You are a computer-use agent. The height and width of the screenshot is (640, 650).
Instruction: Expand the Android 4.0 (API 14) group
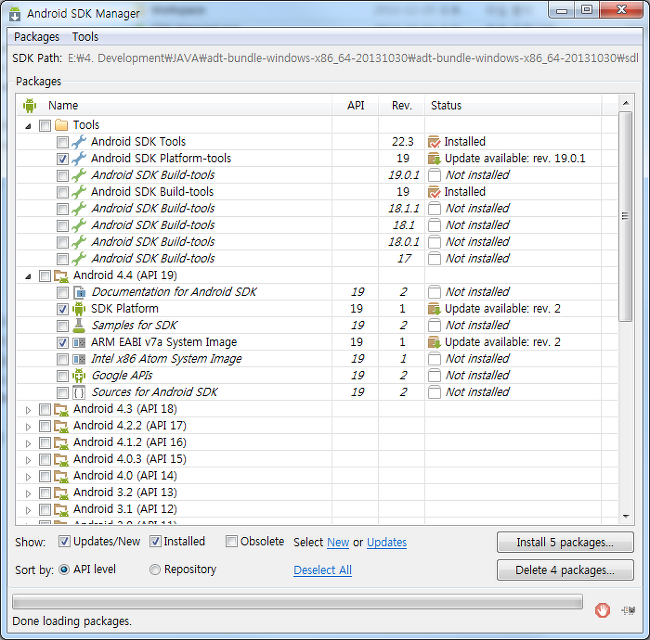click(x=28, y=477)
